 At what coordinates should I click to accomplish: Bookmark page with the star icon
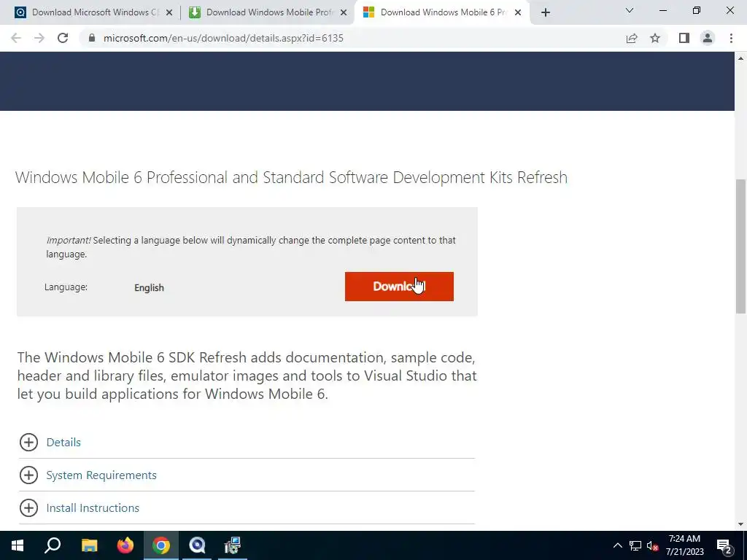click(655, 38)
